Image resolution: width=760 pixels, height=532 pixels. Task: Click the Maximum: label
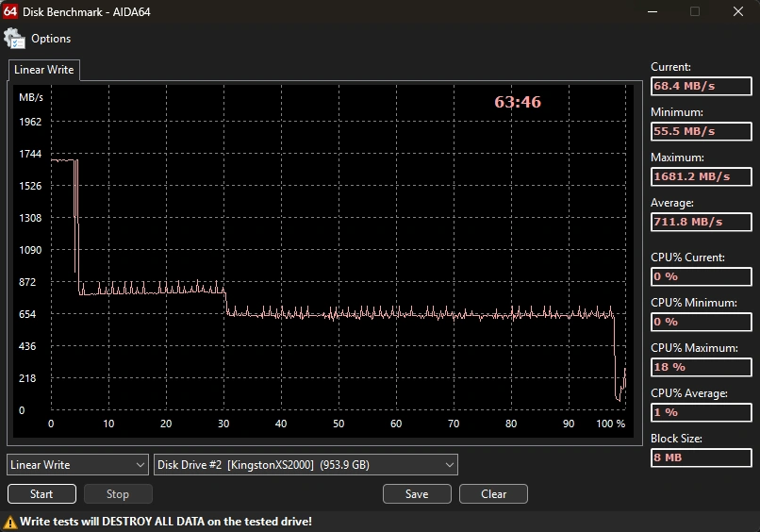[677, 158]
